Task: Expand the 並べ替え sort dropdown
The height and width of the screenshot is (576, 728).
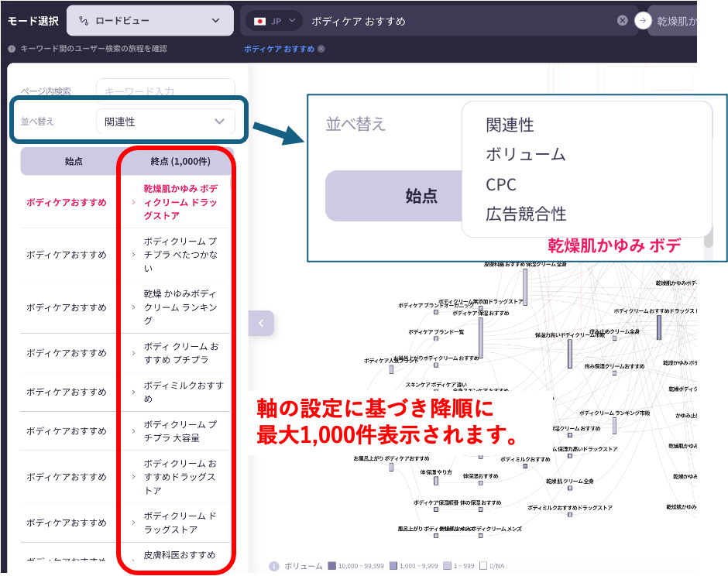Action: [165, 122]
